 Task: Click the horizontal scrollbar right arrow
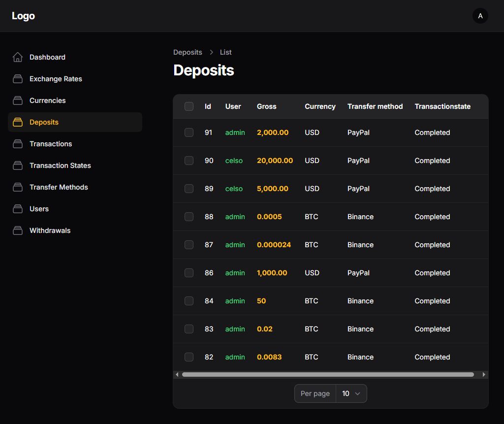click(484, 375)
